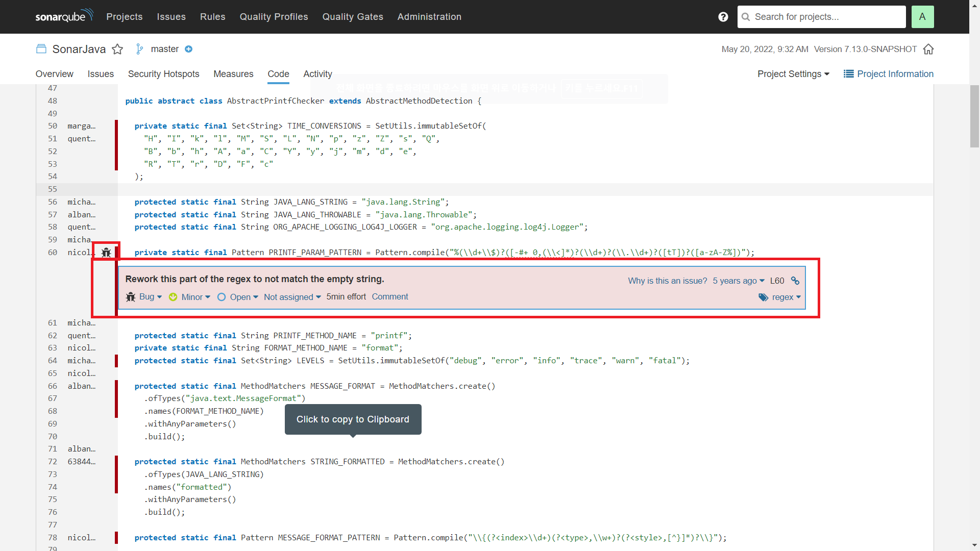980x551 pixels.
Task: Click the search magnifier icon
Action: click(746, 17)
